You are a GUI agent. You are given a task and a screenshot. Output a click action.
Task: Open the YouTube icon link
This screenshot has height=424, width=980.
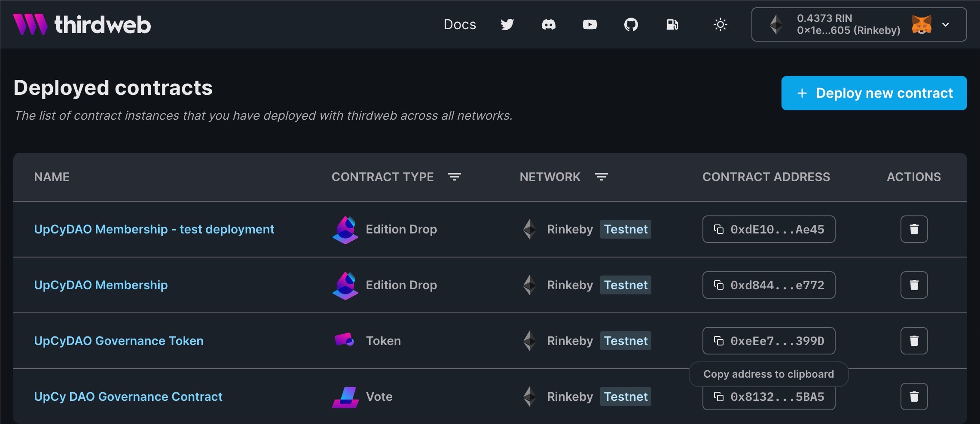tap(589, 24)
